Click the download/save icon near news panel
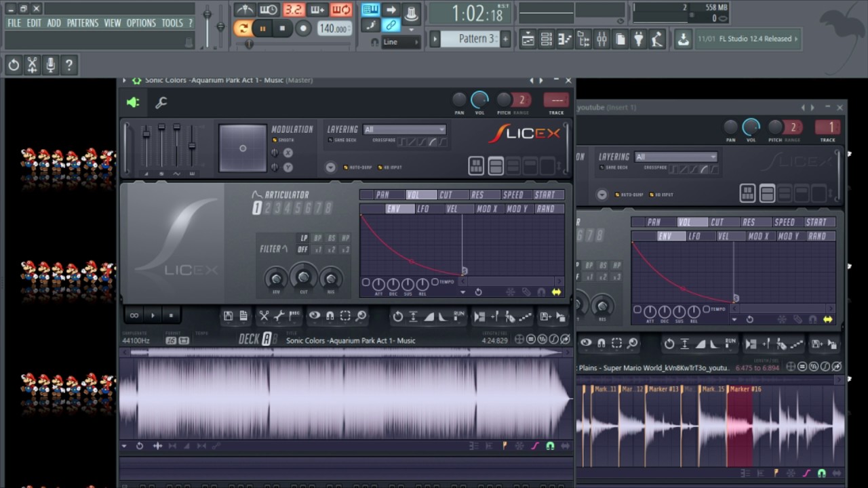This screenshot has height=488, width=868. (683, 39)
